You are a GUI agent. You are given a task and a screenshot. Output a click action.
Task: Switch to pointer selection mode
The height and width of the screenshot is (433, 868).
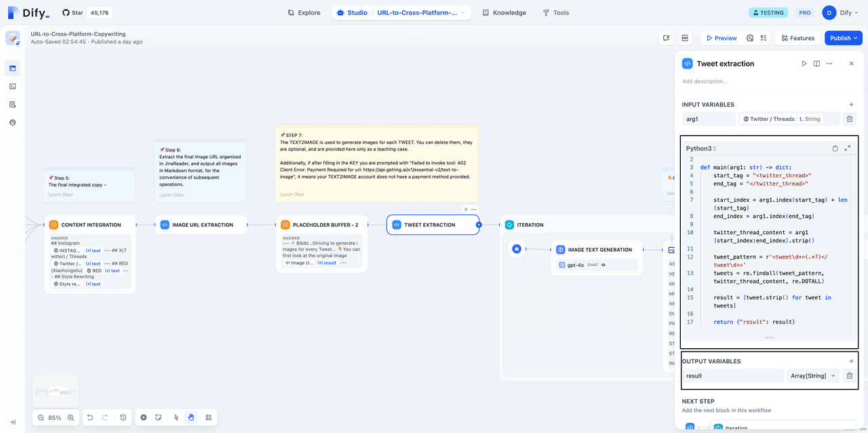[x=176, y=417]
